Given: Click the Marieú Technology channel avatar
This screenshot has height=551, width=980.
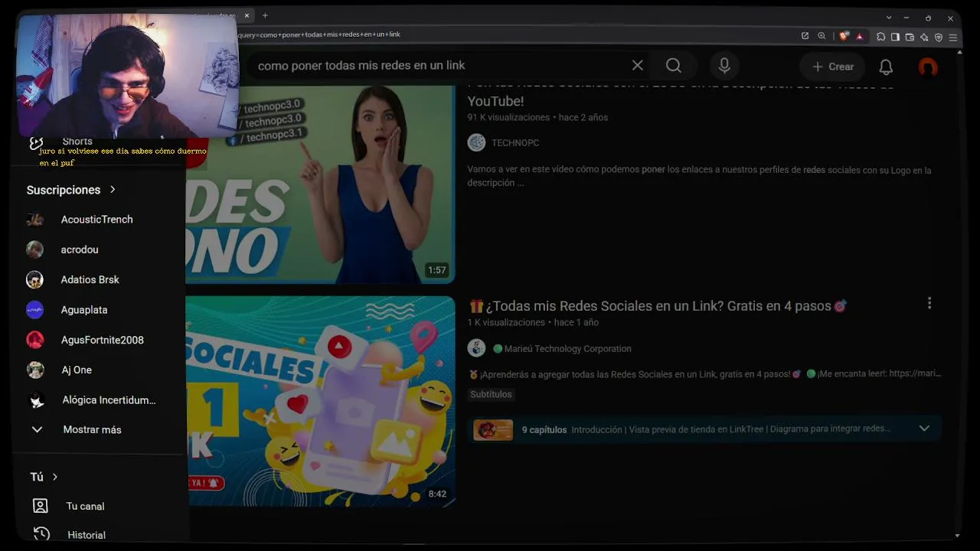Looking at the screenshot, I should (476, 348).
